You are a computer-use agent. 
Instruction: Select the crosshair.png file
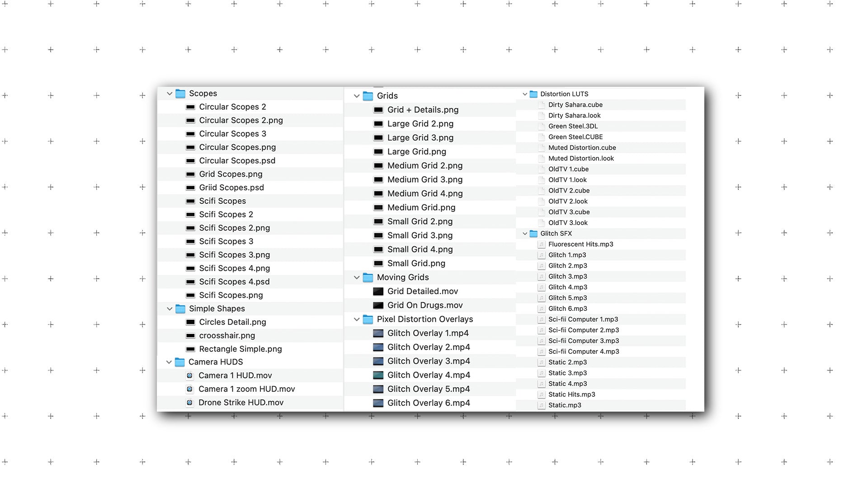(227, 336)
